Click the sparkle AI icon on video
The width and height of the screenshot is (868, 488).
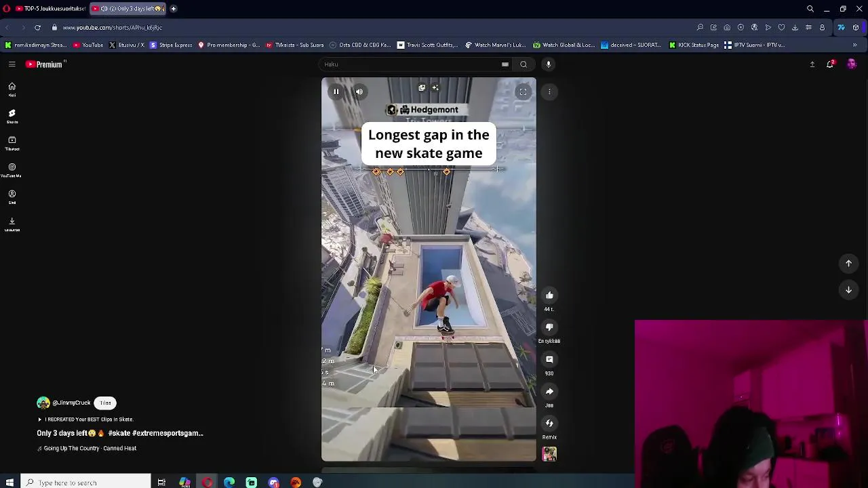tap(435, 87)
